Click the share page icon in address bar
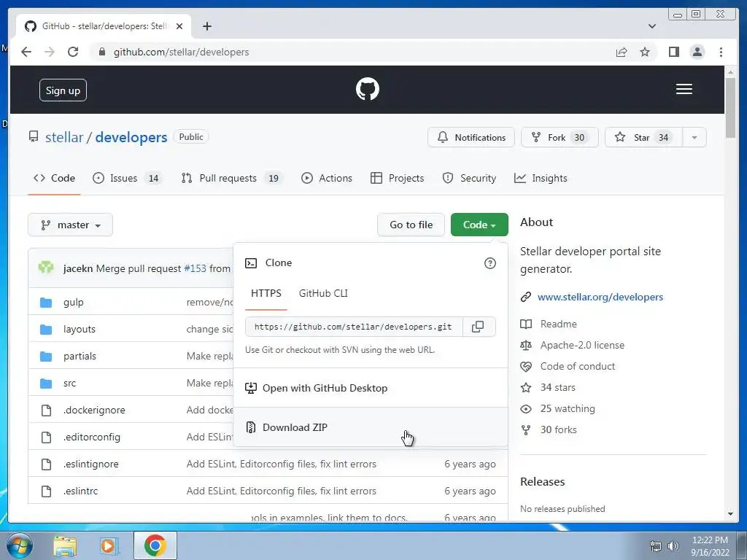The image size is (747, 560). pos(622,52)
